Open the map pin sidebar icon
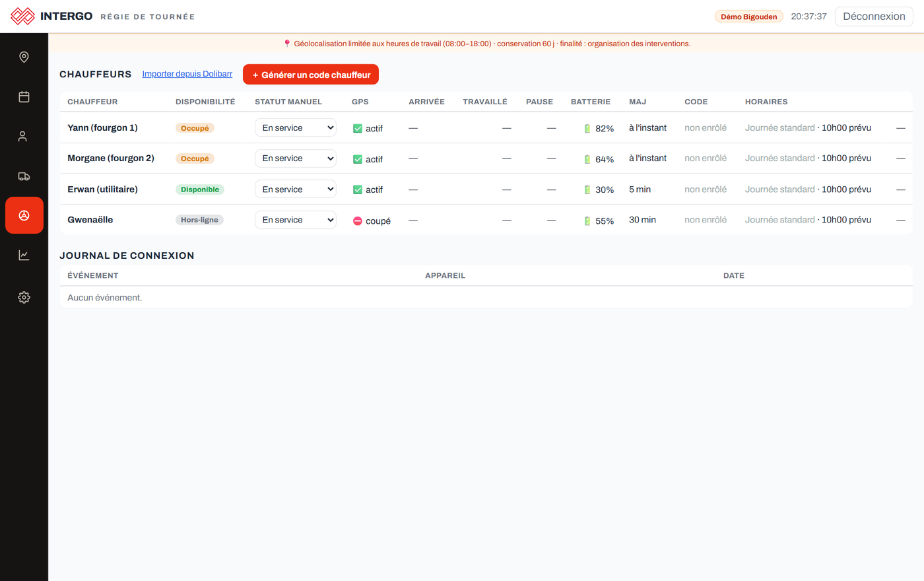Viewport: 924px width, 581px height. point(24,57)
